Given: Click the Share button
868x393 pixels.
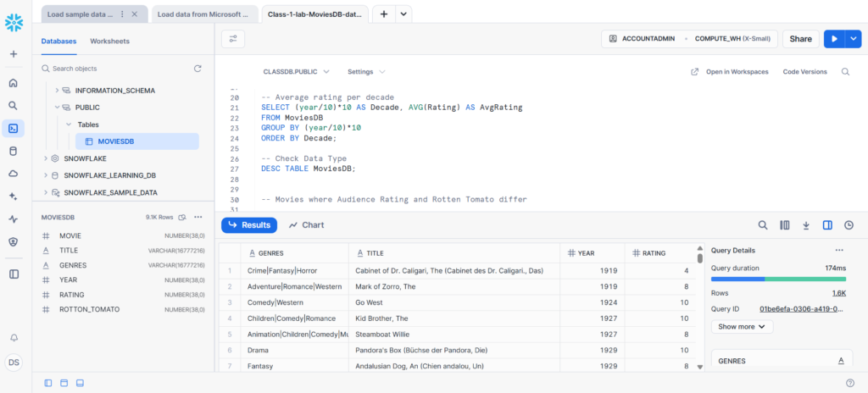Looking at the screenshot, I should 800,39.
